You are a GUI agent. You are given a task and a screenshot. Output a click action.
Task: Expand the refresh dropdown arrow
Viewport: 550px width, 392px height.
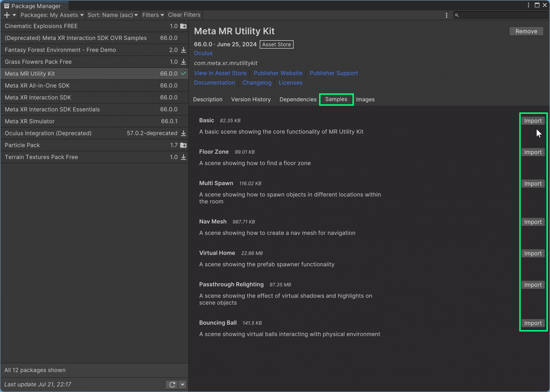[183, 384]
